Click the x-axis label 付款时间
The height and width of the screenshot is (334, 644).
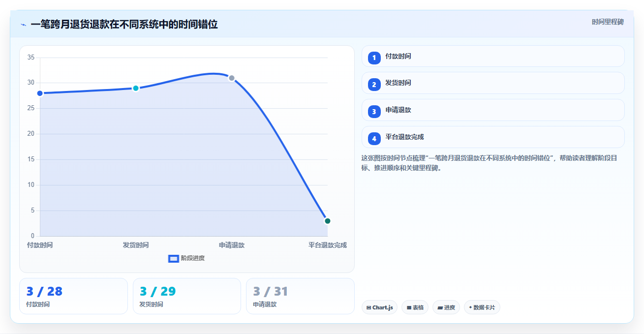tap(40, 245)
